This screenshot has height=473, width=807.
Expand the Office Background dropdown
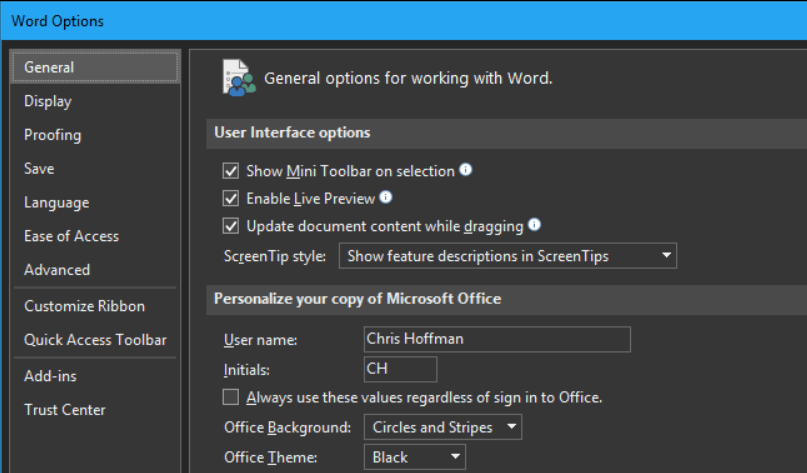click(x=443, y=427)
